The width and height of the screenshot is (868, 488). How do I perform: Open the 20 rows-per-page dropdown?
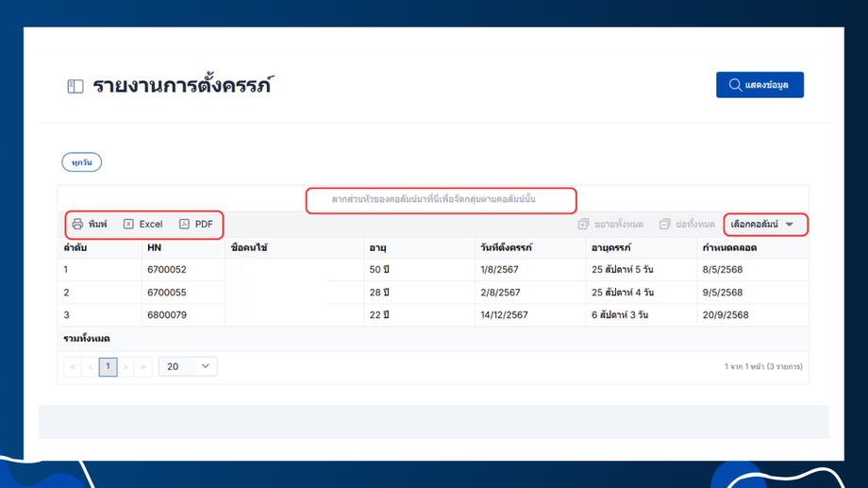[x=188, y=366]
